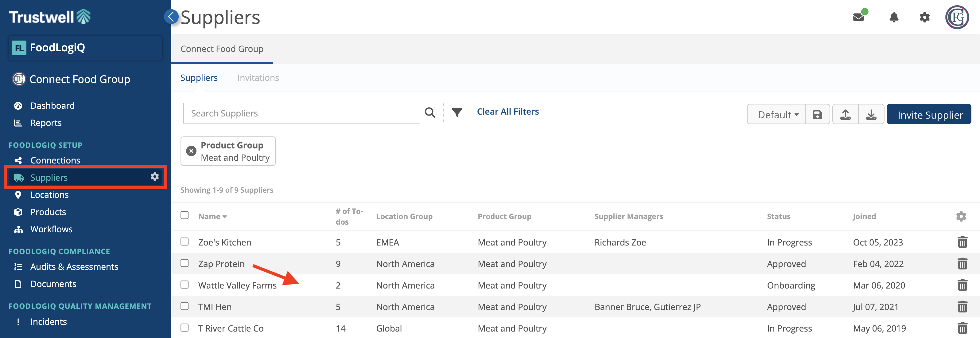
Task: Check the Wattle Valley Farms row checkbox
Action: click(185, 285)
